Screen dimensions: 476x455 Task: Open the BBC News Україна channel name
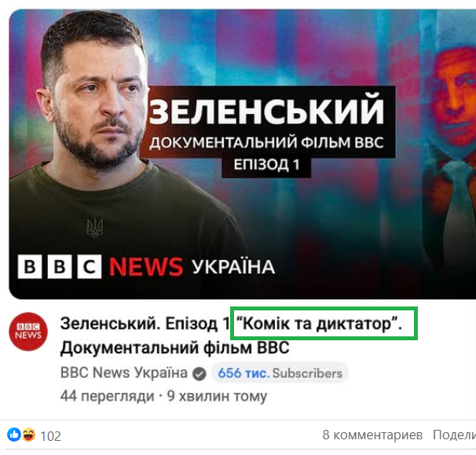click(x=124, y=372)
